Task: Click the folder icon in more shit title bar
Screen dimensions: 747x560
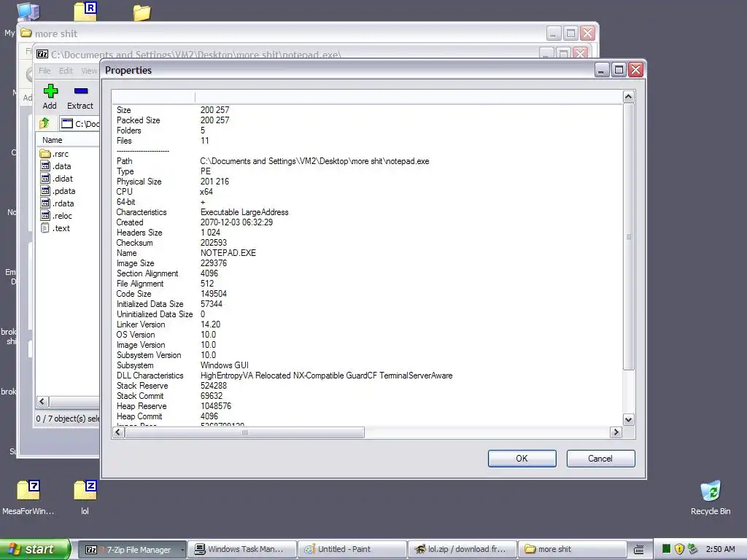Action: 26,34
